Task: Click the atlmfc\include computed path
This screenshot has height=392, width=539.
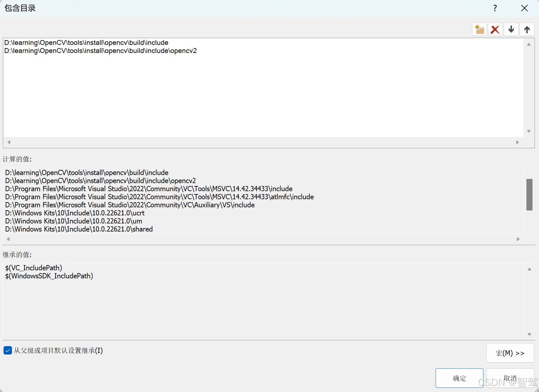Action: click(160, 197)
